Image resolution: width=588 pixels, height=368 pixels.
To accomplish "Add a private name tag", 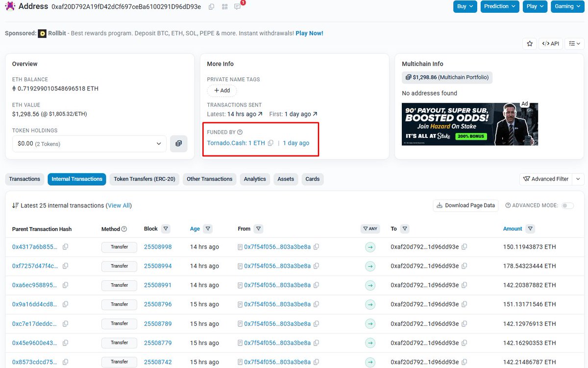I will point(222,91).
